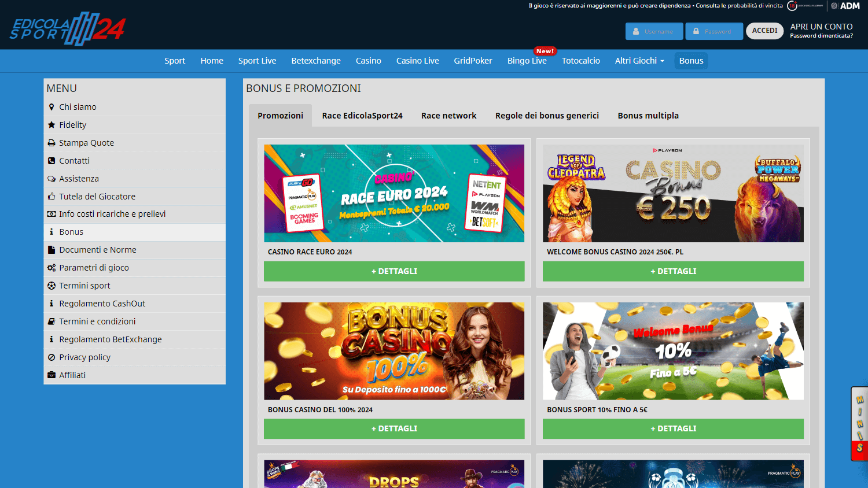
Task: Open Fidelity from the side menu
Action: 134,125
